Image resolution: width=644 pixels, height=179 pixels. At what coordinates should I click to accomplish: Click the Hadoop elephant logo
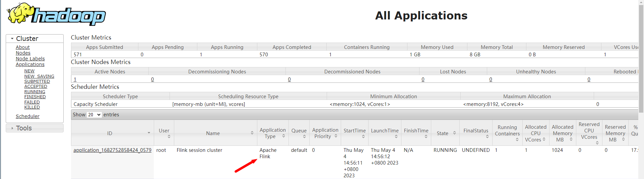[56, 14]
